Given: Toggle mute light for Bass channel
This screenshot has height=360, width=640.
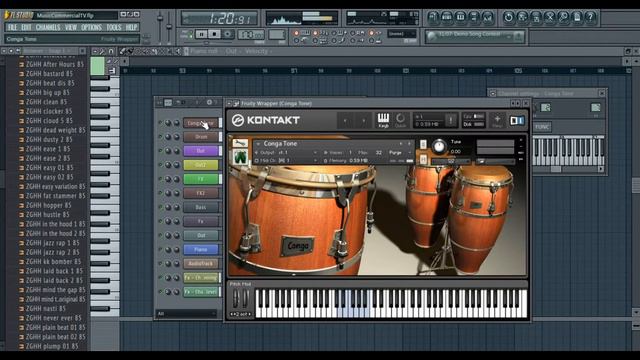Looking at the screenshot, I should (160, 207).
